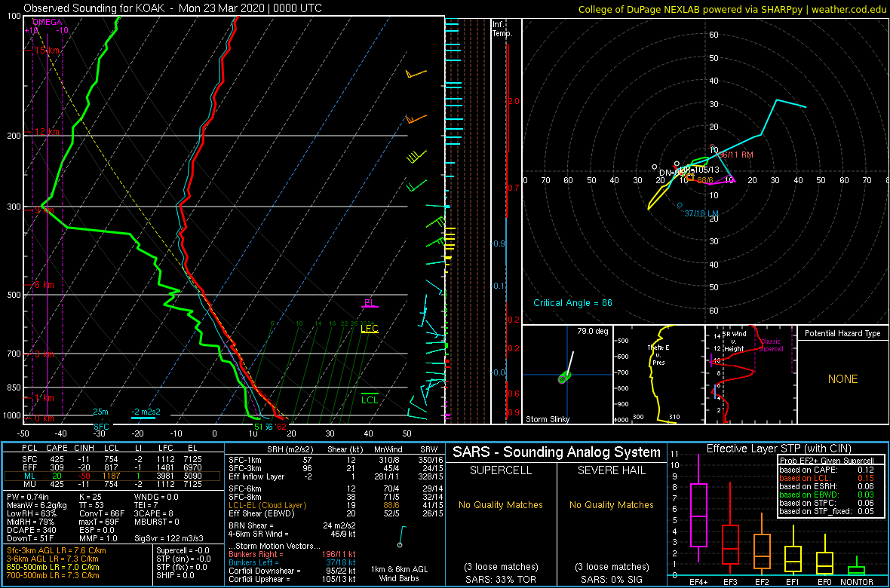Screen dimensions: 890x588
Task: Click the SARS - Sounding Analog System header
Action: click(557, 452)
